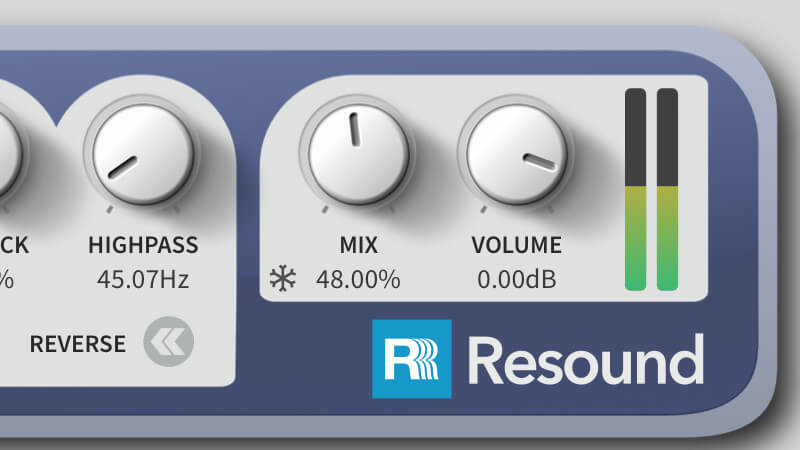Click the REVERSE label text
800x450 pixels.
coord(78,344)
